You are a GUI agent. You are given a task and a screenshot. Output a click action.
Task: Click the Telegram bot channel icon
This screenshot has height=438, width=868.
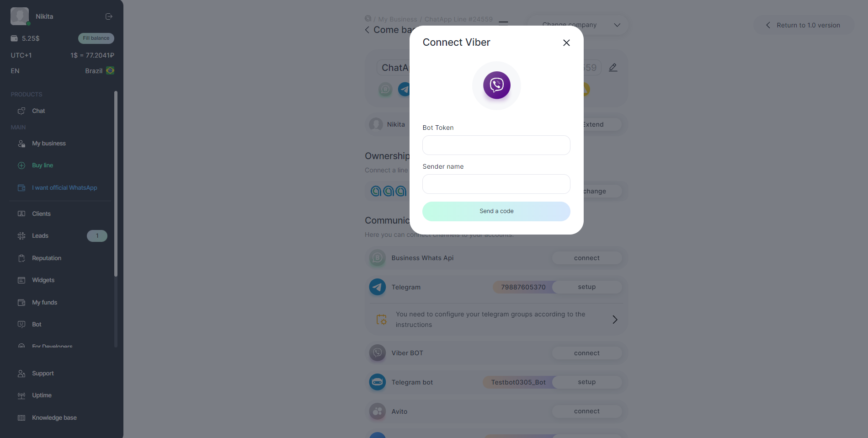coord(377,382)
